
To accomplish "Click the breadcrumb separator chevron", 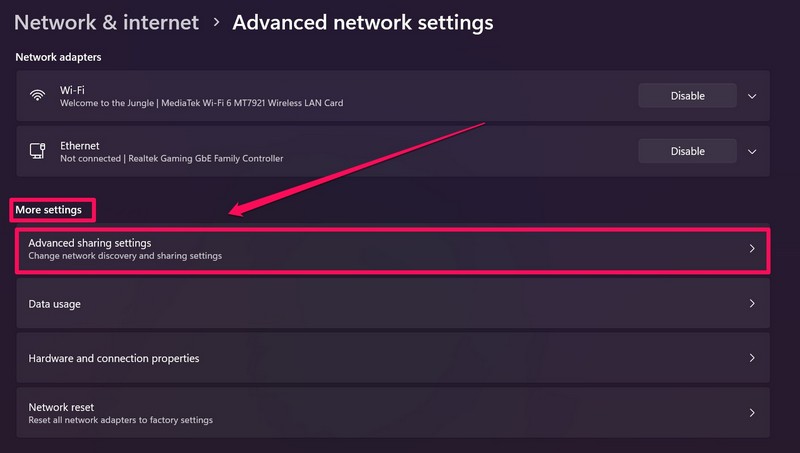I will pyautogui.click(x=216, y=22).
